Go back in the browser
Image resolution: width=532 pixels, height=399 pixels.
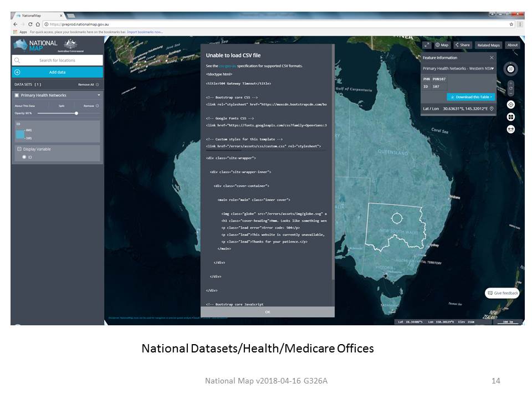(16, 24)
